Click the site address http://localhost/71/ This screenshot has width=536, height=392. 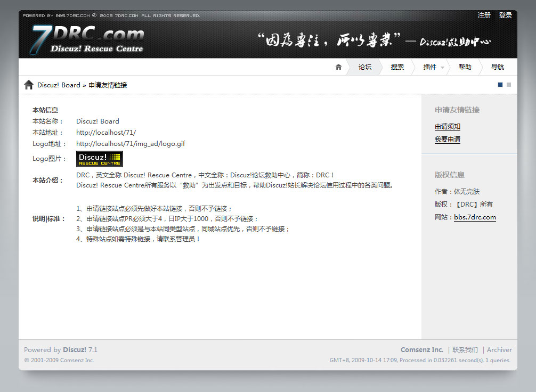(x=106, y=133)
